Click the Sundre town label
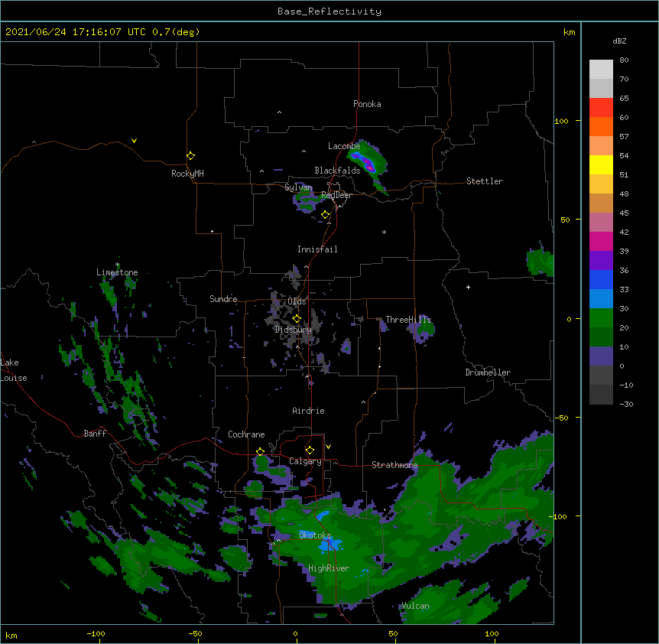659x644 pixels. pos(223,299)
